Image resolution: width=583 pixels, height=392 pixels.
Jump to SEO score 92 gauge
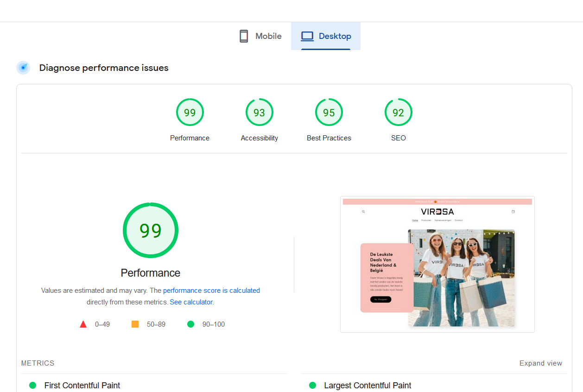click(x=398, y=112)
